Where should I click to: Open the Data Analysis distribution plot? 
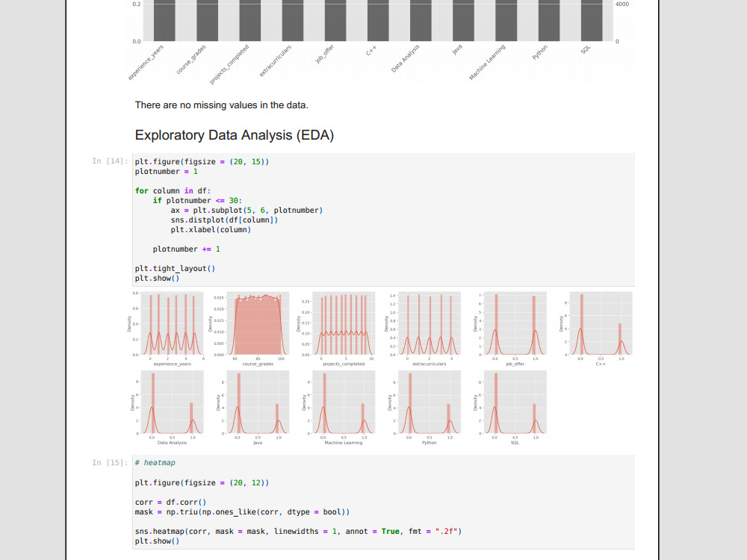(167, 408)
